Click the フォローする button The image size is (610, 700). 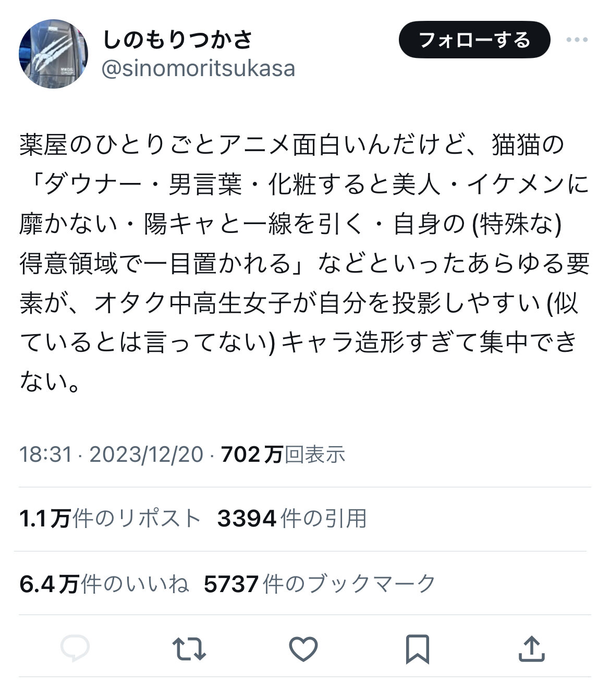pos(474,40)
